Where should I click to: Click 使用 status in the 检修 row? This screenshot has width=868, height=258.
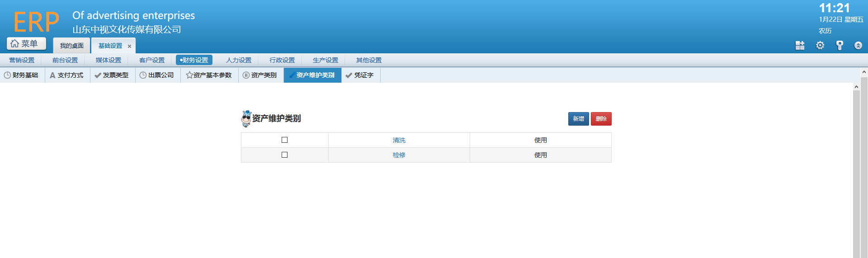540,155
